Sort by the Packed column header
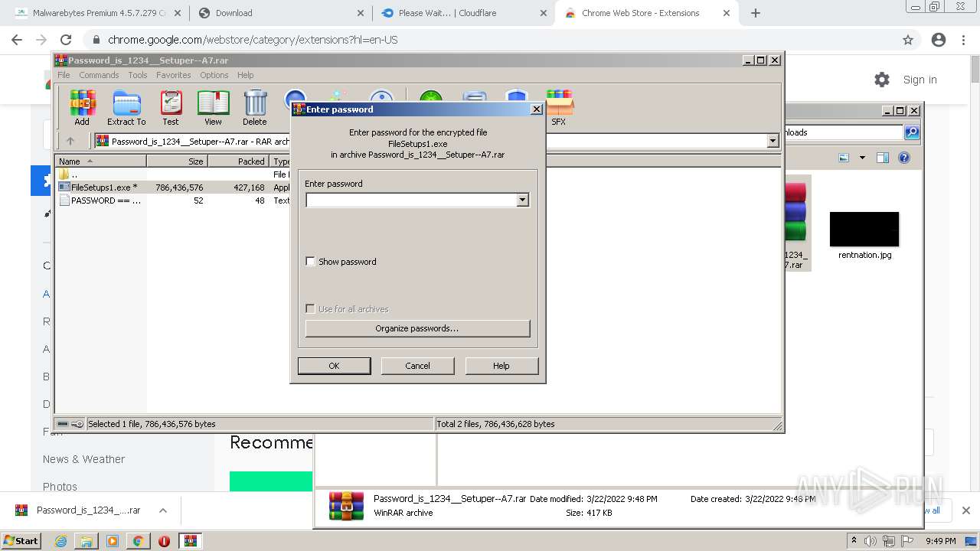The width and height of the screenshot is (980, 551). point(237,161)
